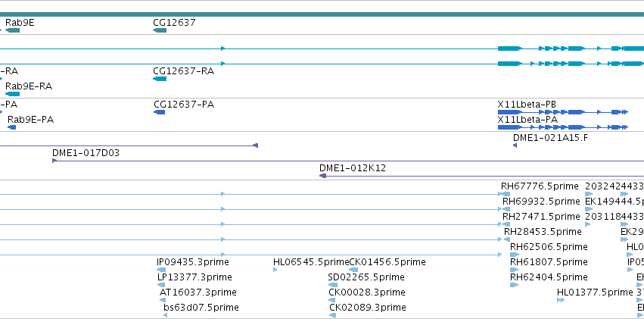Screen dimensions: 644x319
Task: Select the Rab9E-RA transcript glyph
Action: pyautogui.click(x=12, y=94)
